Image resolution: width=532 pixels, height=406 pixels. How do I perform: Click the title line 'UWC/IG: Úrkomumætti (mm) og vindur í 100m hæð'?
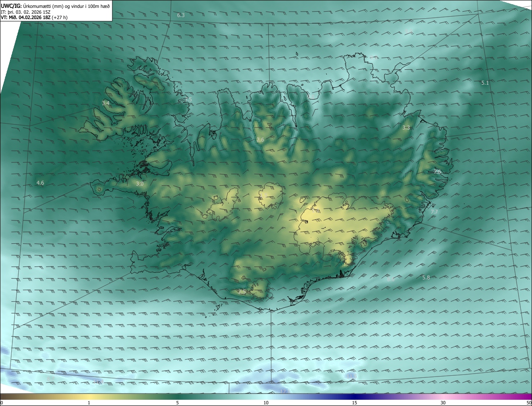(x=56, y=5)
